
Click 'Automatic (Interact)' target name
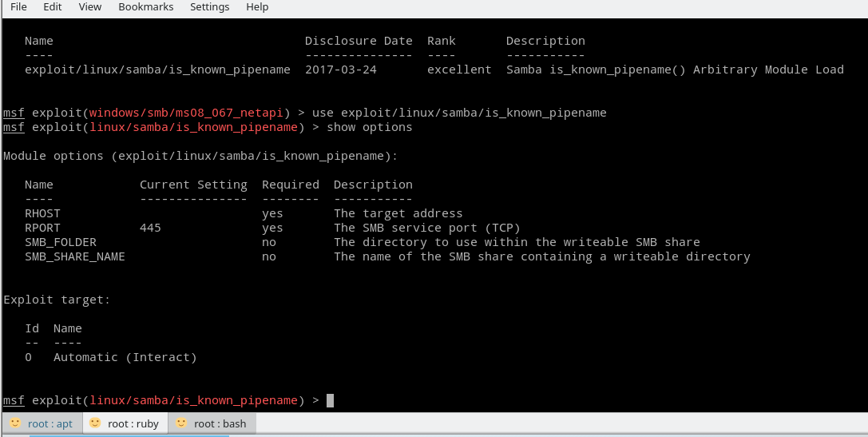click(x=125, y=357)
